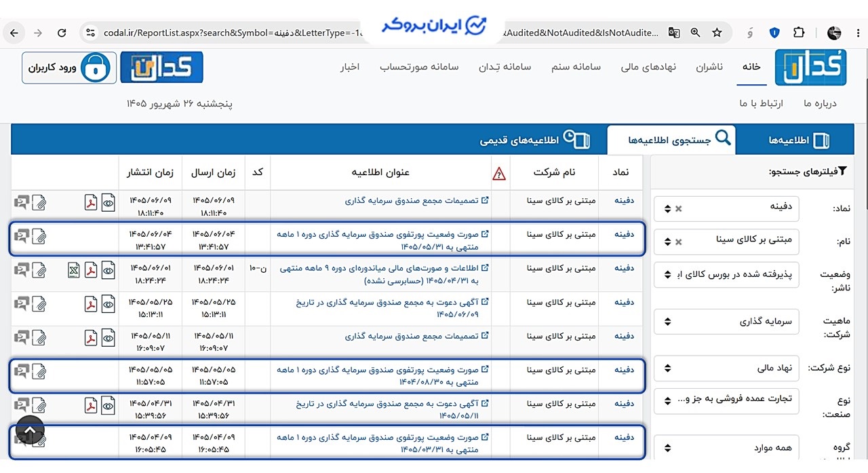The image size is (868, 473).
Task: Click the lock icon on the ورود کاربران button
Action: tap(96, 68)
